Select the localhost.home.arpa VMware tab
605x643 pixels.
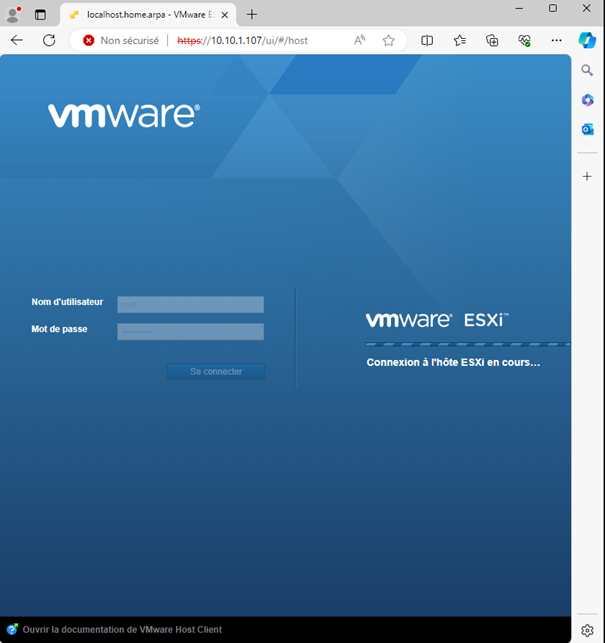pyautogui.click(x=140, y=14)
